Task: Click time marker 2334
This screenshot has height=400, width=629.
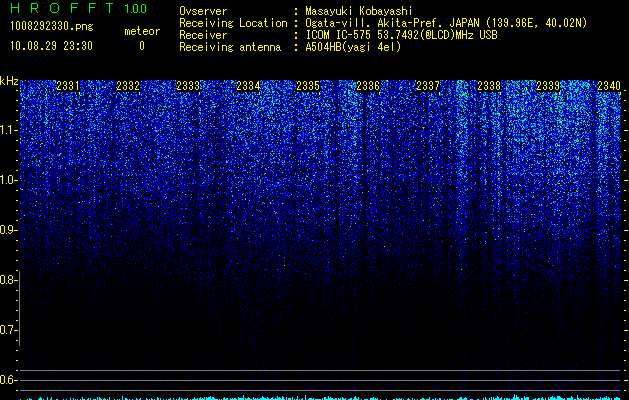Action: point(248,85)
